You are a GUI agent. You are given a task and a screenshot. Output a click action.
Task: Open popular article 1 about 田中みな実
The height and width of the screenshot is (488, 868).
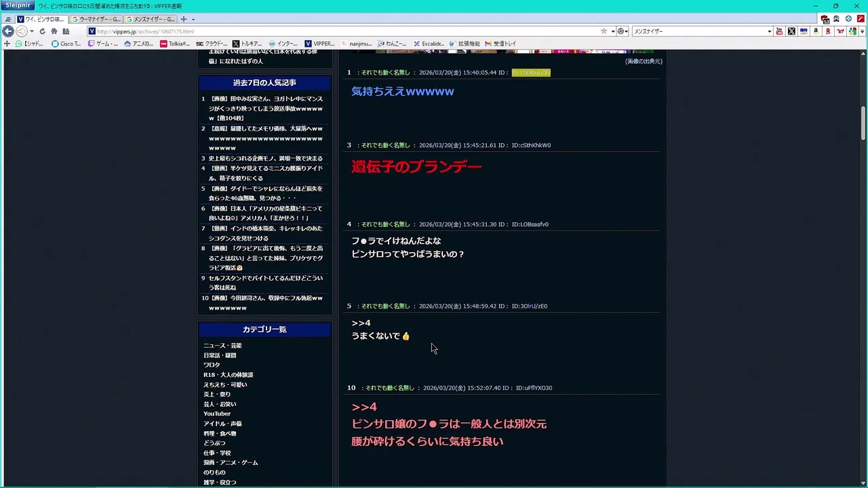click(x=265, y=108)
